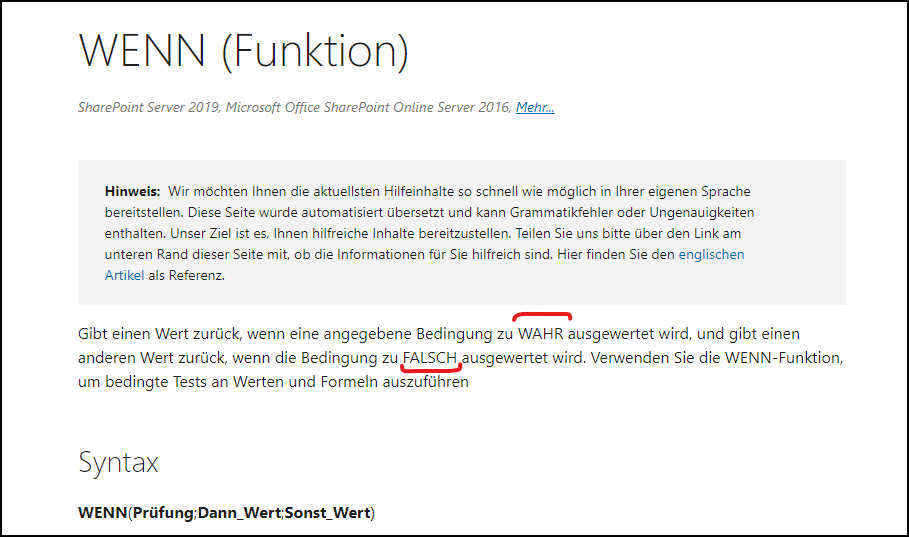
Task: Click the "Prüfung" argument in syntax
Action: (x=163, y=513)
